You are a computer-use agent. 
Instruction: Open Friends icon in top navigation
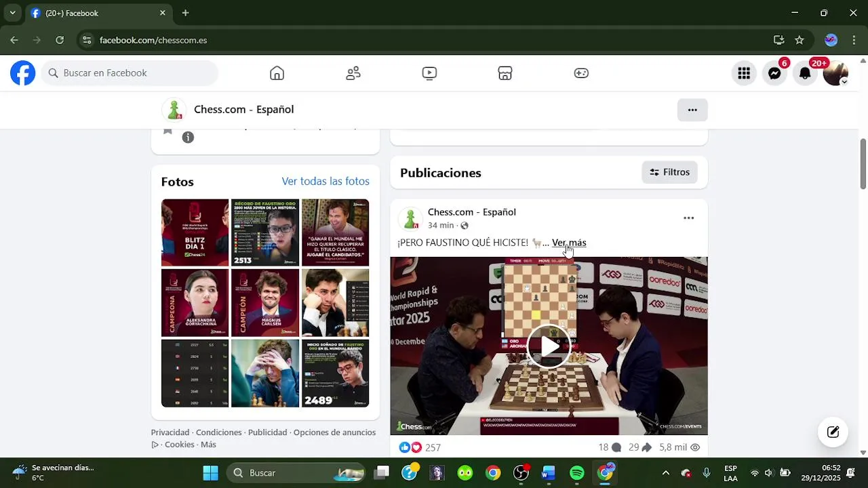click(353, 73)
